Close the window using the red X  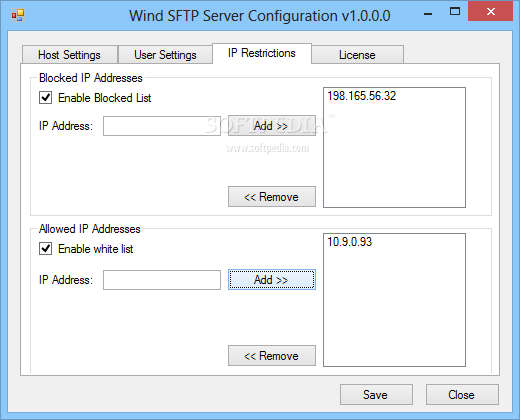490,12
